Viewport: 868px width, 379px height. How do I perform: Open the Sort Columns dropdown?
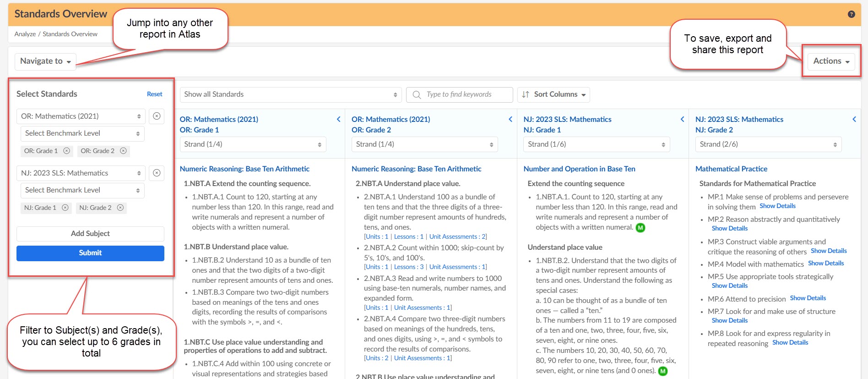pos(553,94)
